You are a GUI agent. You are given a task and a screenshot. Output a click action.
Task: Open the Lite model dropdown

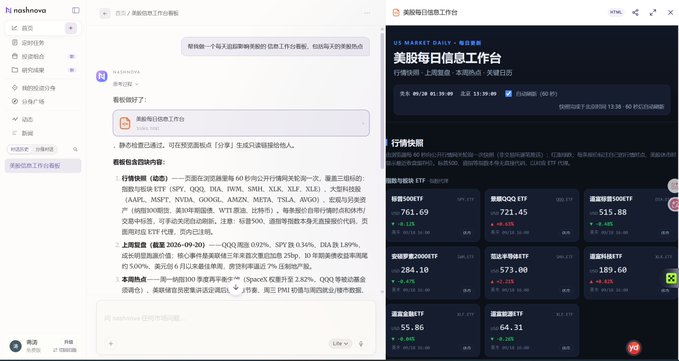point(340,344)
